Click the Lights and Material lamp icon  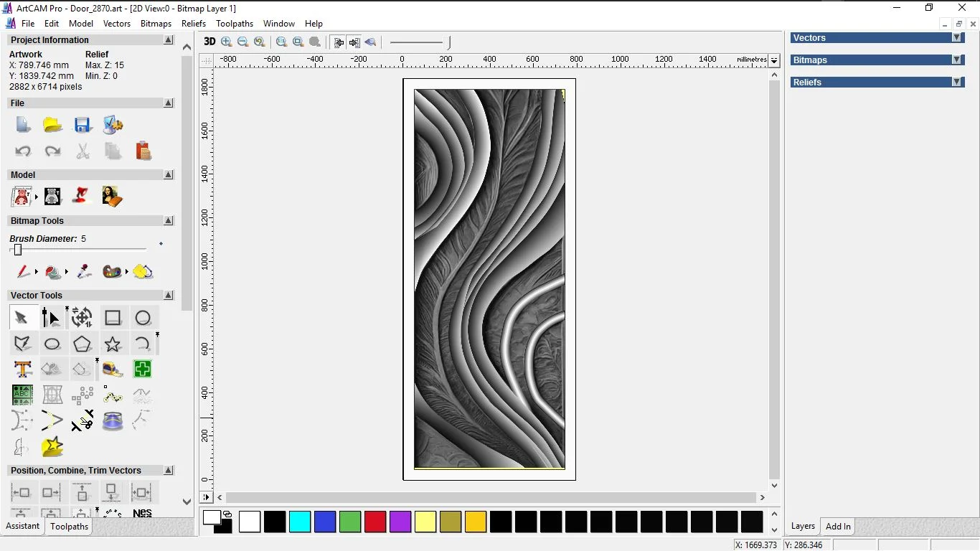83,196
